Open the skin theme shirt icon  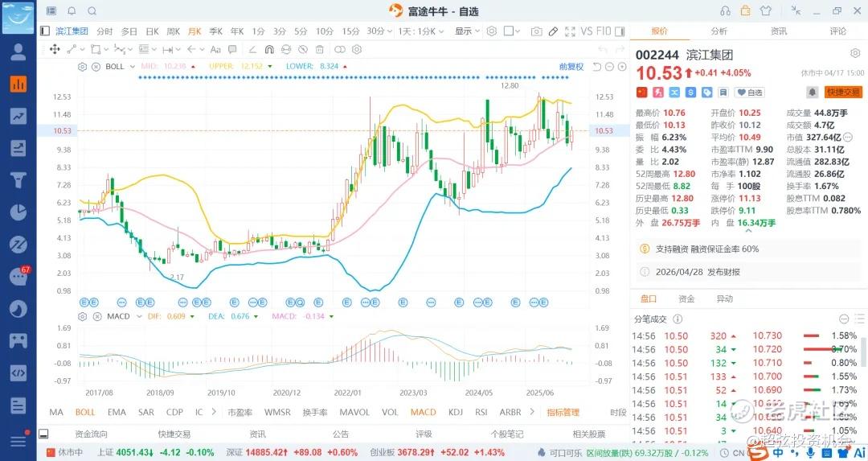click(x=764, y=10)
